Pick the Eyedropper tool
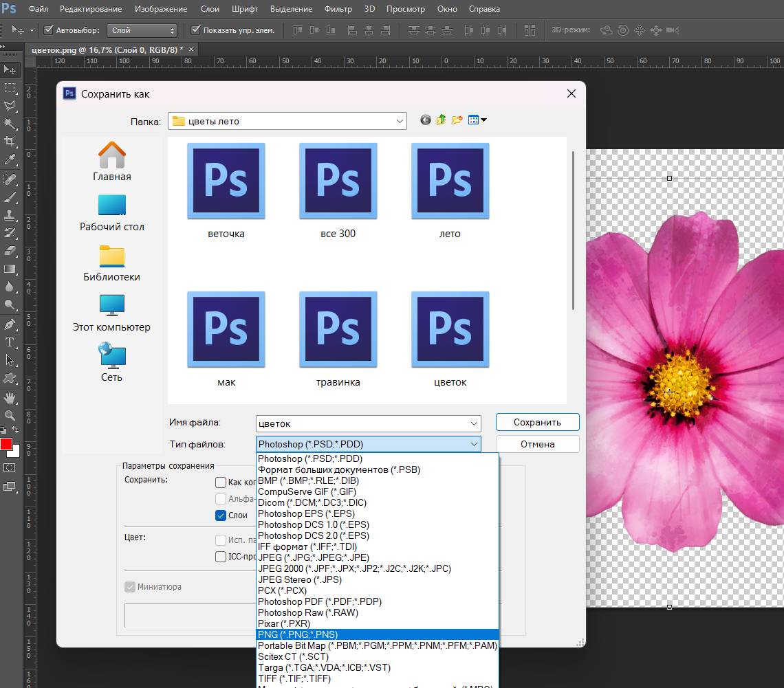 10,159
